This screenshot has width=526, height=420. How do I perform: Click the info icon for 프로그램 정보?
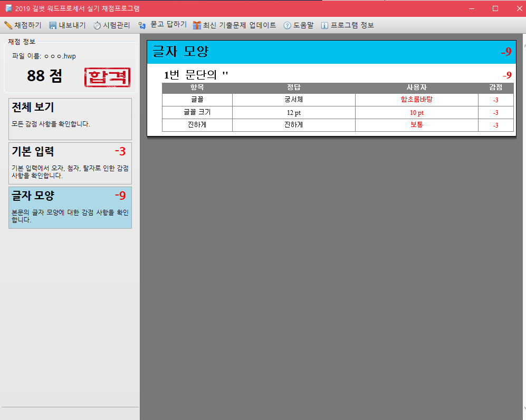click(324, 25)
